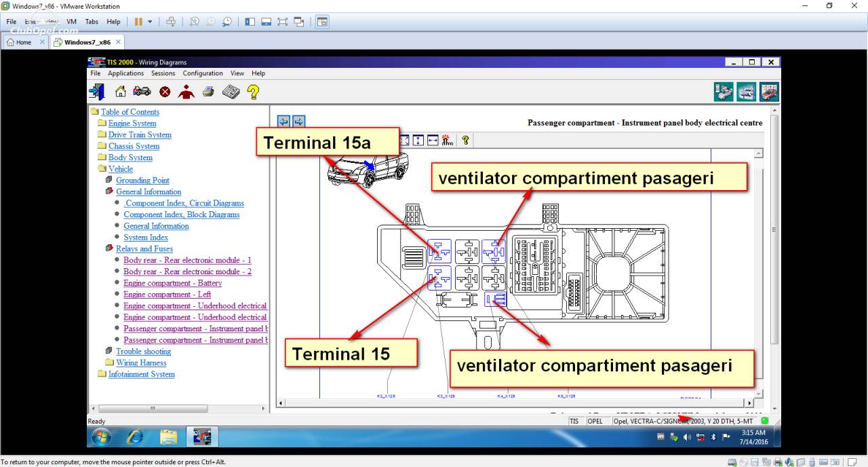Click the TIS 2000 taskbar button
This screenshot has width=868, height=467.
(202, 437)
